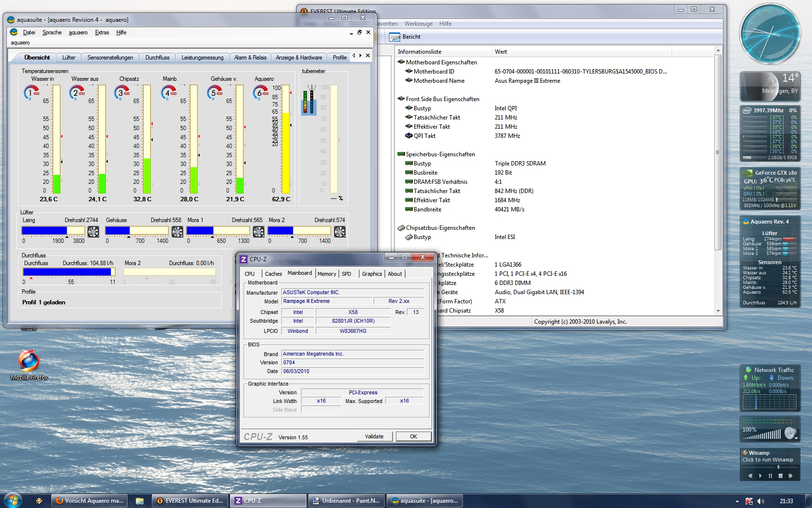
Task: Open the Sensoreinstellungen tab
Action: tap(110, 58)
